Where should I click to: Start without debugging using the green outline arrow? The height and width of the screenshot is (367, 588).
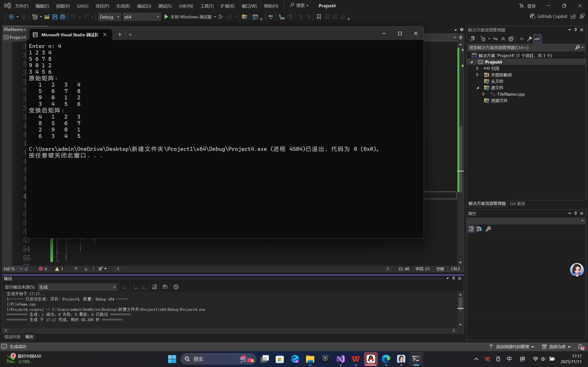(221, 17)
